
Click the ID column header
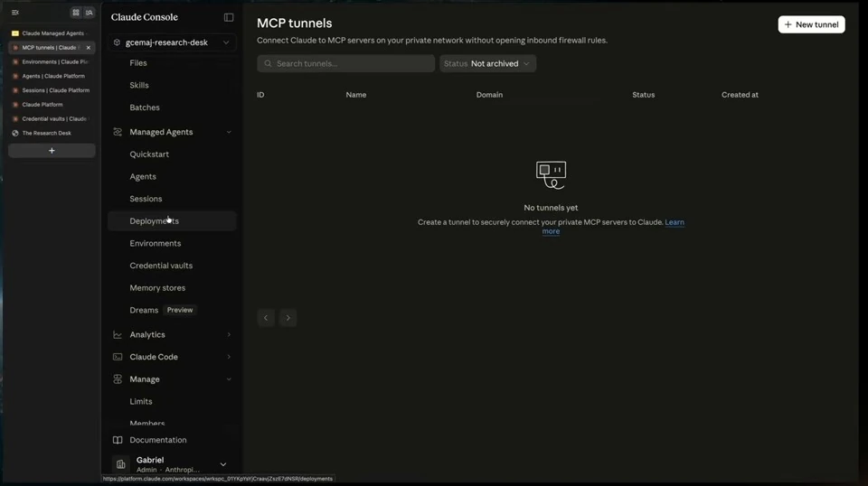pos(260,95)
